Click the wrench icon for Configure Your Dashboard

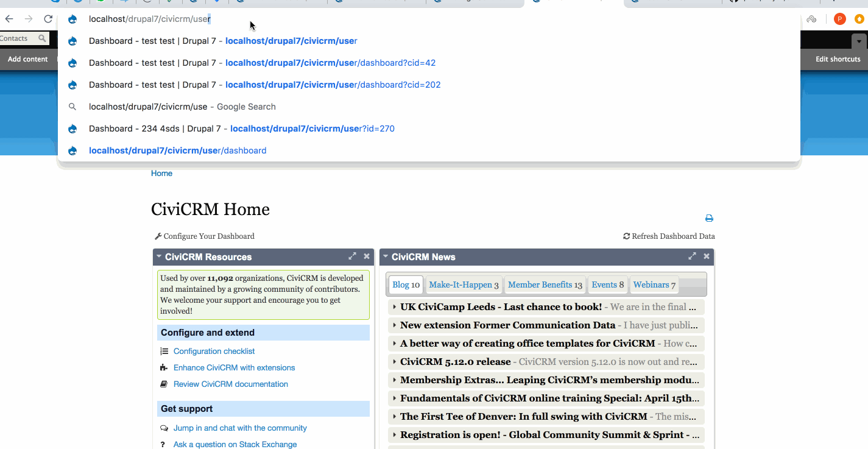(x=158, y=236)
